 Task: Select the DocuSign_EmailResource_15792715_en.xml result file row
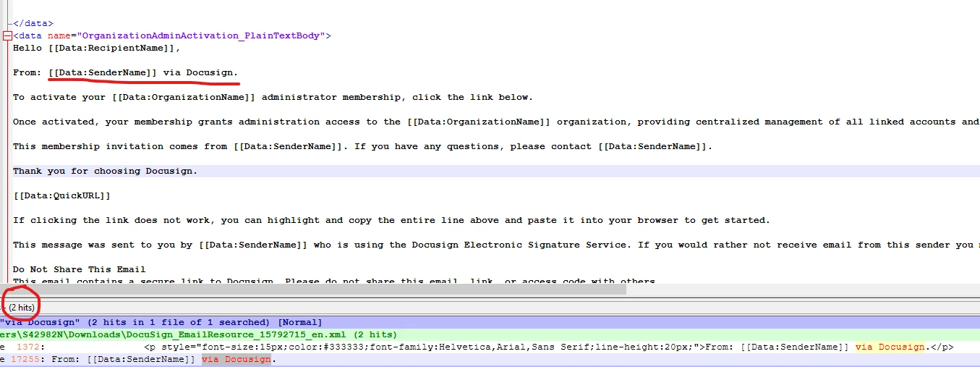pos(490,334)
